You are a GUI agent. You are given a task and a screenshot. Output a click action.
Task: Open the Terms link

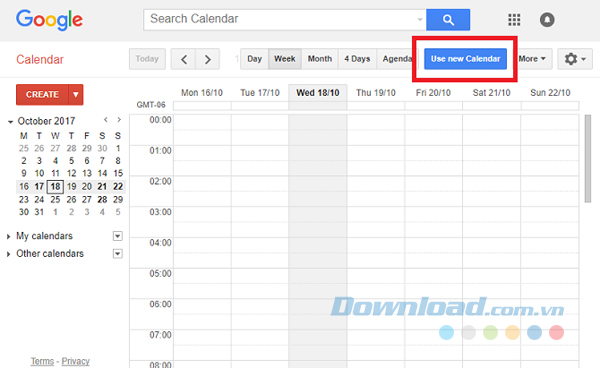(x=42, y=361)
